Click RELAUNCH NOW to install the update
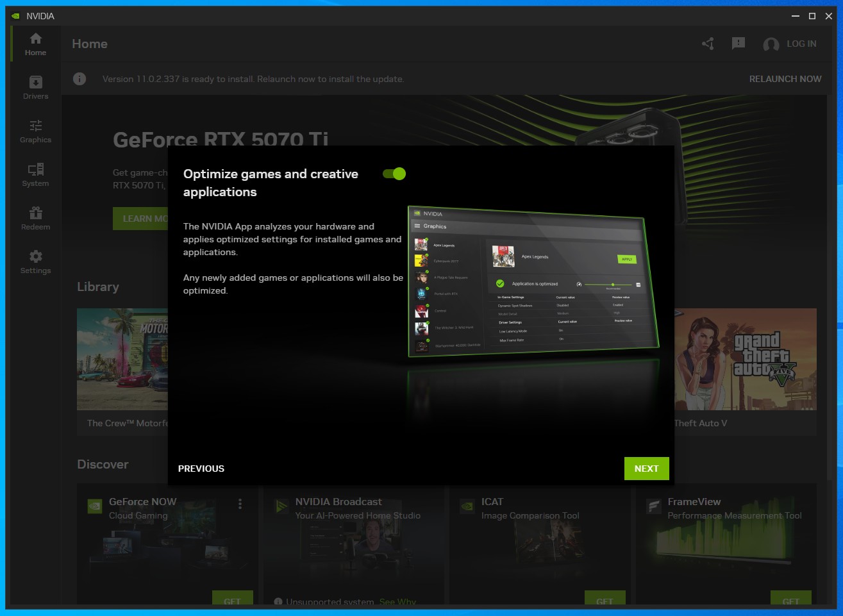This screenshot has width=843, height=616. pyautogui.click(x=785, y=79)
